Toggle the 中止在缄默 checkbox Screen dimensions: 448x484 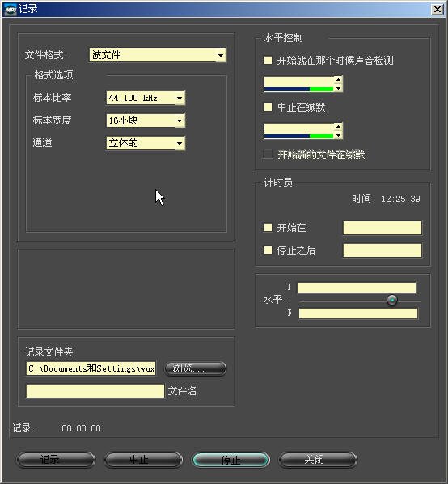[268, 107]
